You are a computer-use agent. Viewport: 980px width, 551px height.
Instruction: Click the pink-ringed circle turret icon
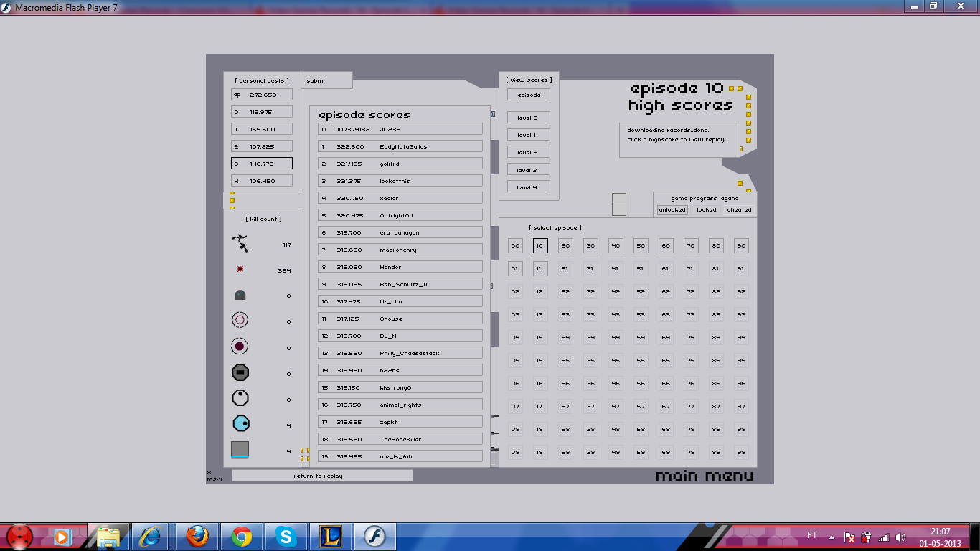pos(240,320)
